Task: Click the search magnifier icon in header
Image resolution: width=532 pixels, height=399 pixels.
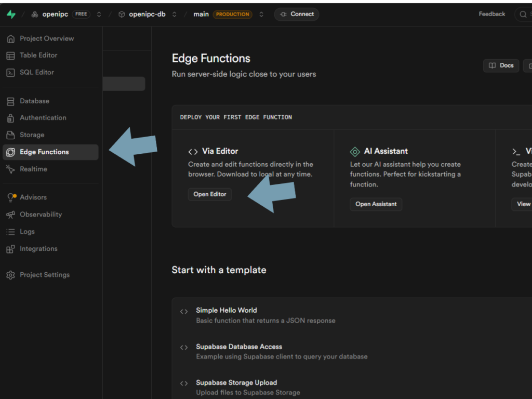Action: pyautogui.click(x=523, y=14)
